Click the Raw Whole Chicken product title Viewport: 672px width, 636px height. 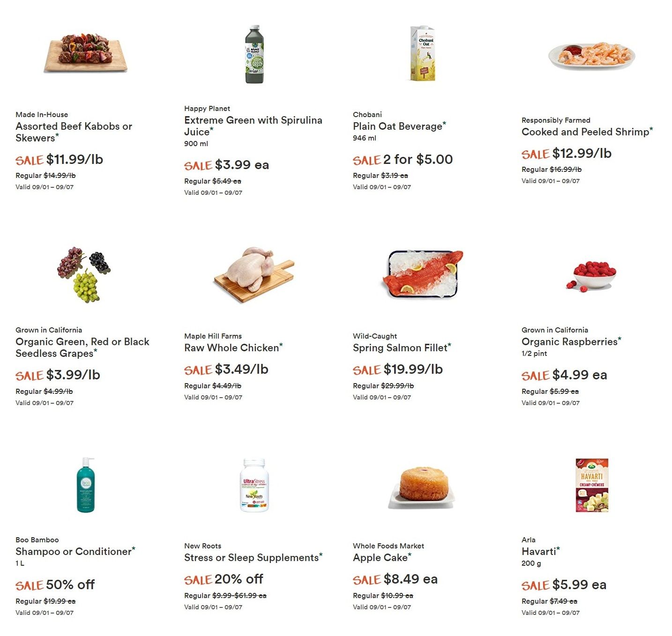pos(232,348)
